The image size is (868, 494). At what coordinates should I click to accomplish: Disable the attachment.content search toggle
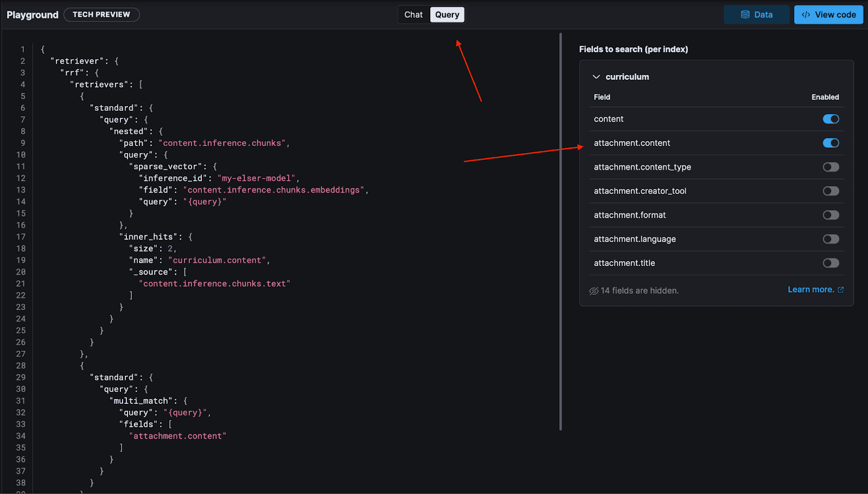[831, 143]
